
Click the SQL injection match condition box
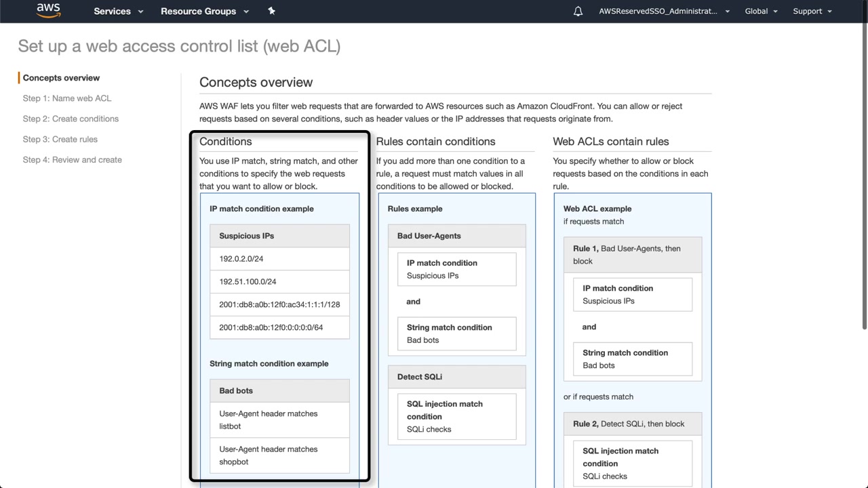click(x=456, y=416)
